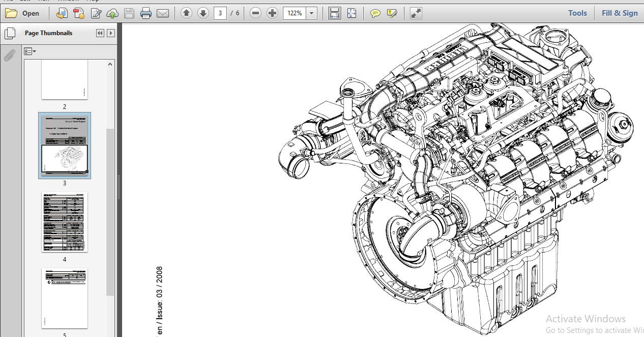Viewport: 644px width, 337px height.
Task: Click the fit width scrolling mode icon
Action: click(334, 13)
